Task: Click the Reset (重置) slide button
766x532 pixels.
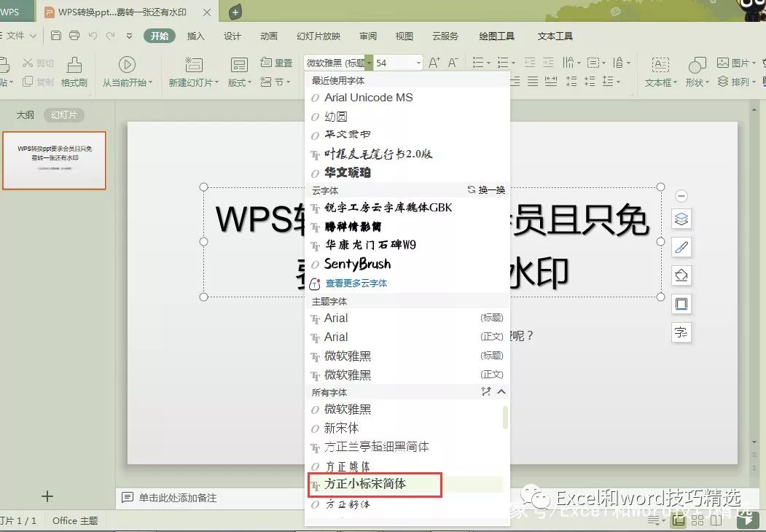Action: (276, 63)
